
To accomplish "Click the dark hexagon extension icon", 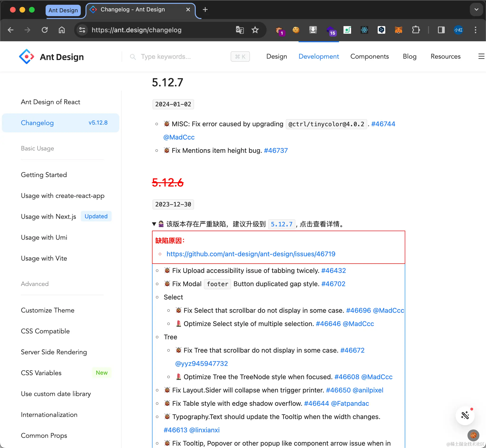I will pos(381,30).
